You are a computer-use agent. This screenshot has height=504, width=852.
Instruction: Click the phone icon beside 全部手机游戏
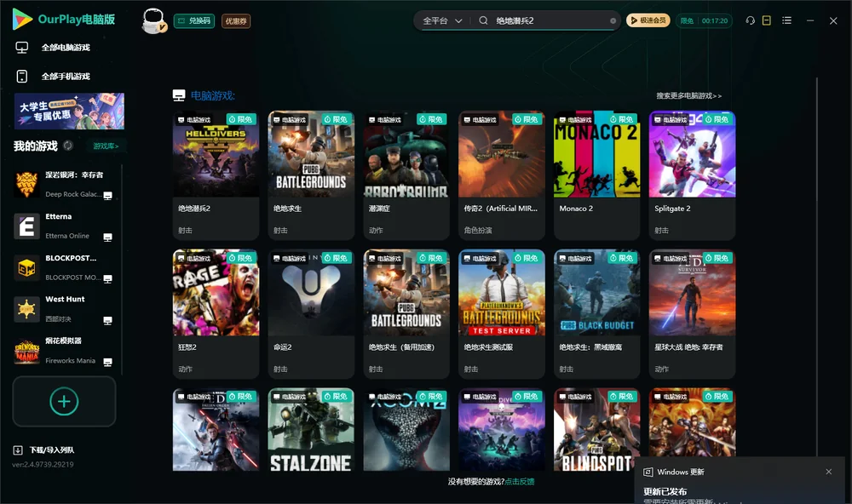click(22, 76)
